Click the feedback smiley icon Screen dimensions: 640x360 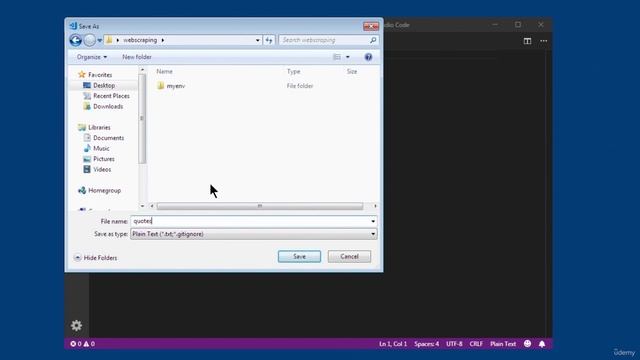point(527,344)
